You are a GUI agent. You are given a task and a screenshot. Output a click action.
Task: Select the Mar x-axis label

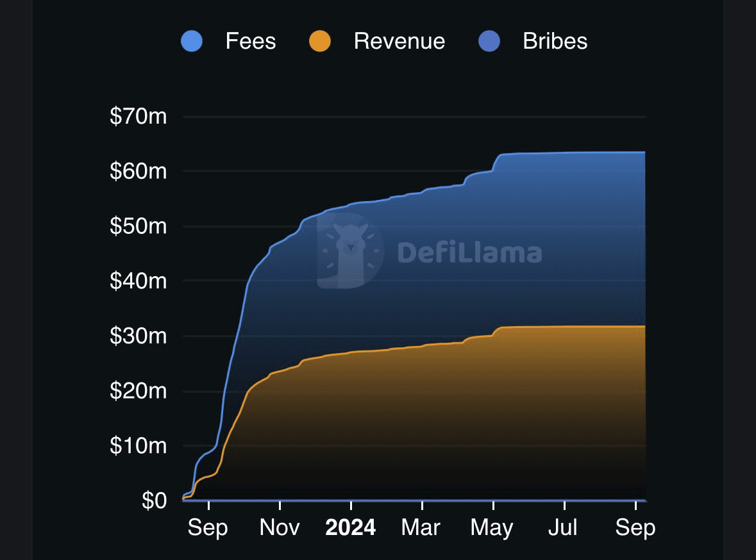point(421,528)
